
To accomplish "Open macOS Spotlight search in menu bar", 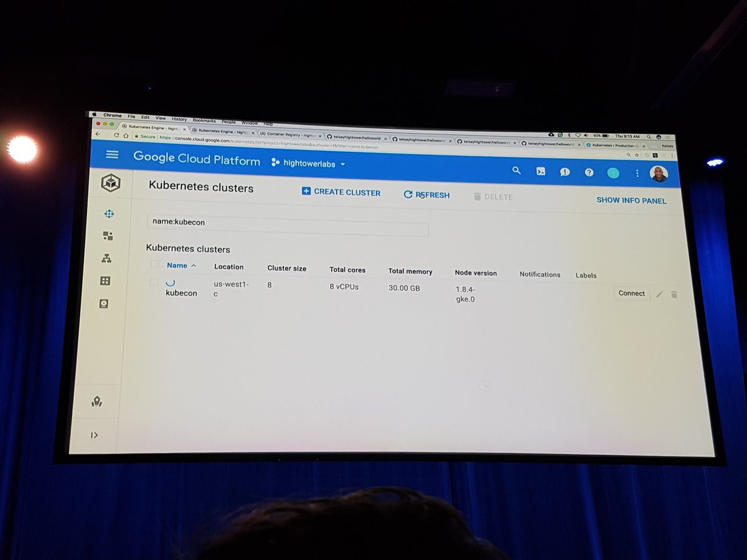I will tap(649, 136).
